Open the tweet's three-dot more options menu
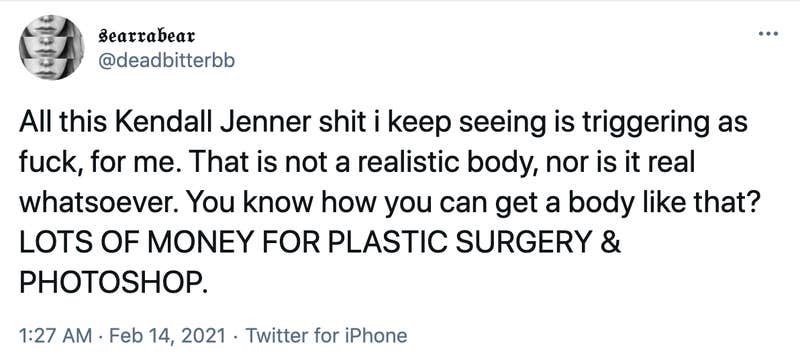This screenshot has width=800, height=364. [x=768, y=34]
